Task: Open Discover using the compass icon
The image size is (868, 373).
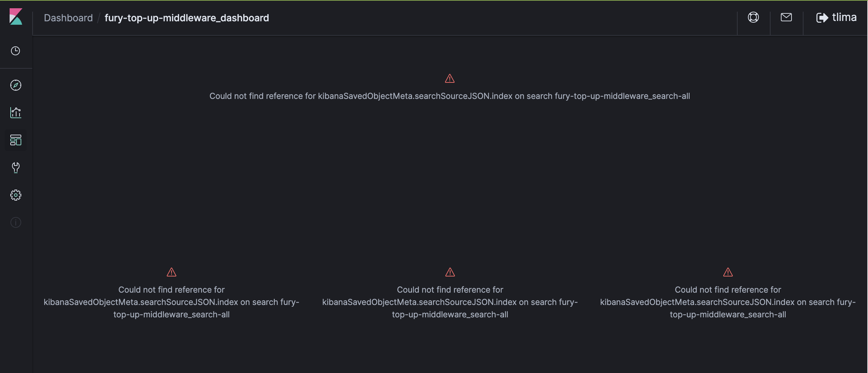Action: pos(16,86)
